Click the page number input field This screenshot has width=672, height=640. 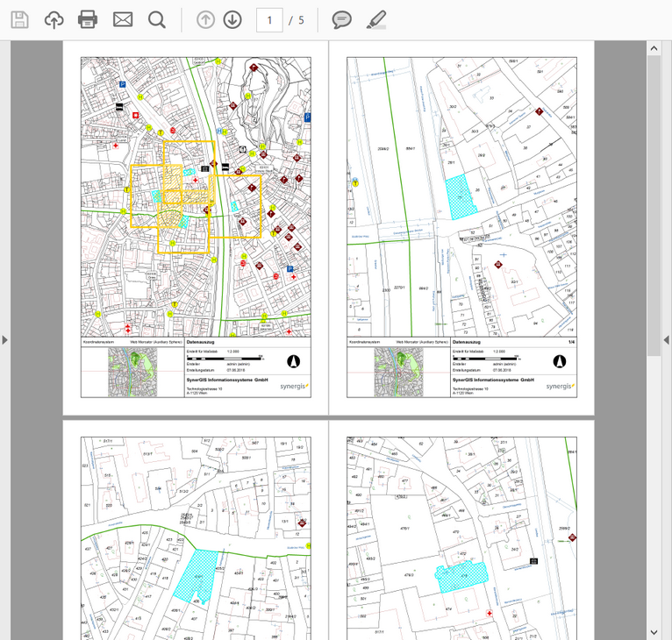point(269,19)
